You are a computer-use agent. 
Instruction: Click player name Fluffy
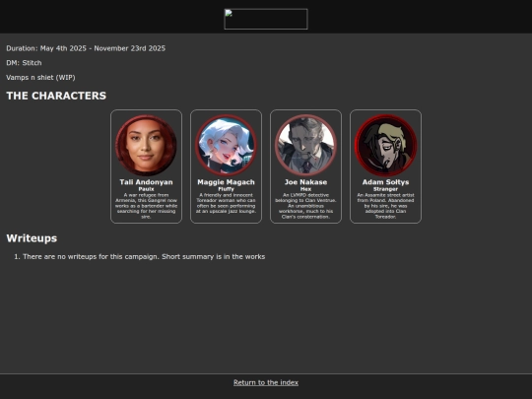coord(226,189)
